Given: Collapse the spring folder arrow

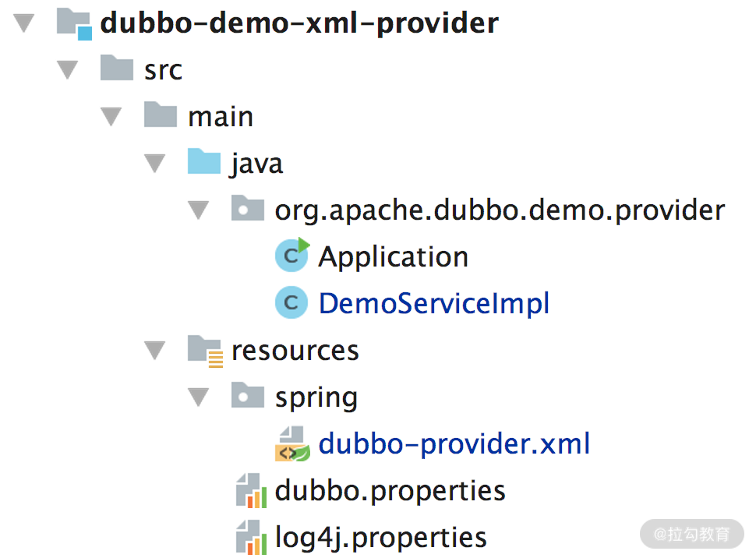Looking at the screenshot, I should [200, 397].
